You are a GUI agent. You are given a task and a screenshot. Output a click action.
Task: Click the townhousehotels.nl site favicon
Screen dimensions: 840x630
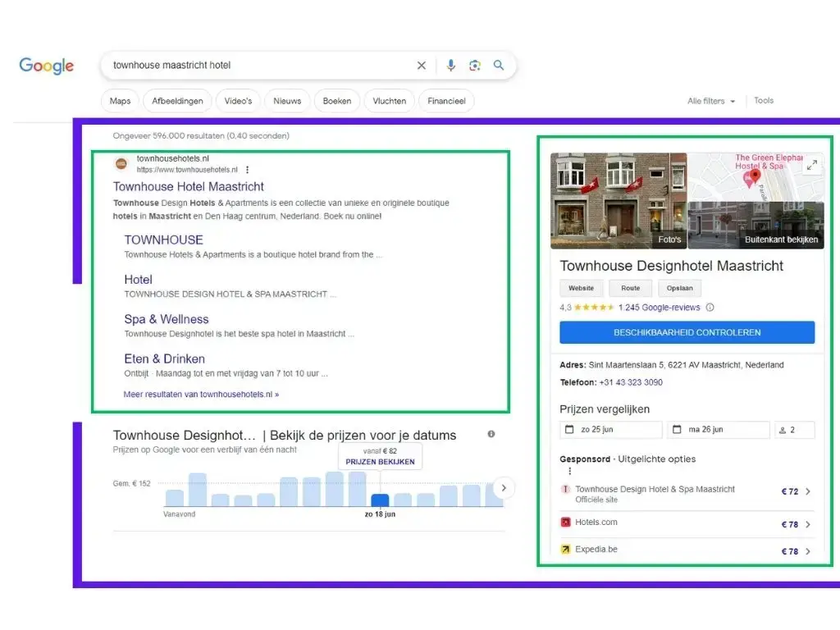click(121, 164)
